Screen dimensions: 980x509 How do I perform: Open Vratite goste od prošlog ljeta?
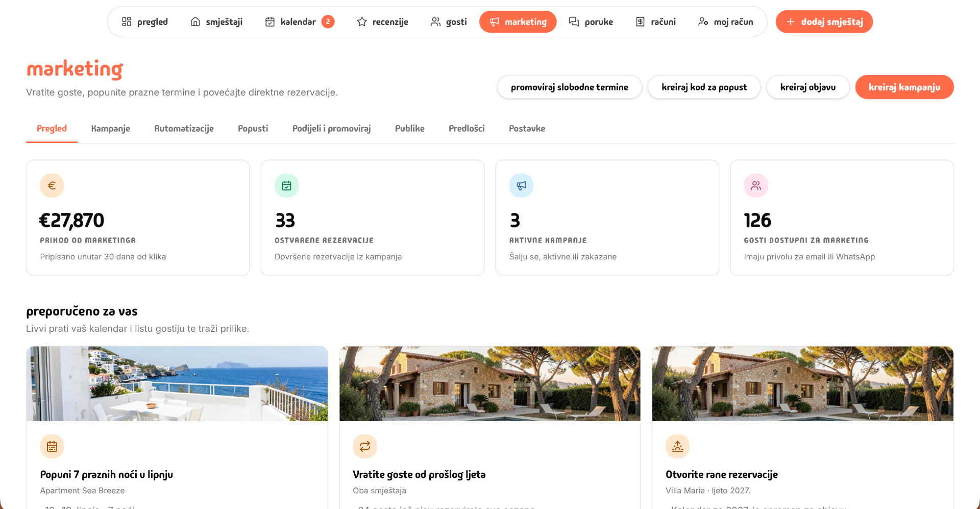(x=419, y=475)
